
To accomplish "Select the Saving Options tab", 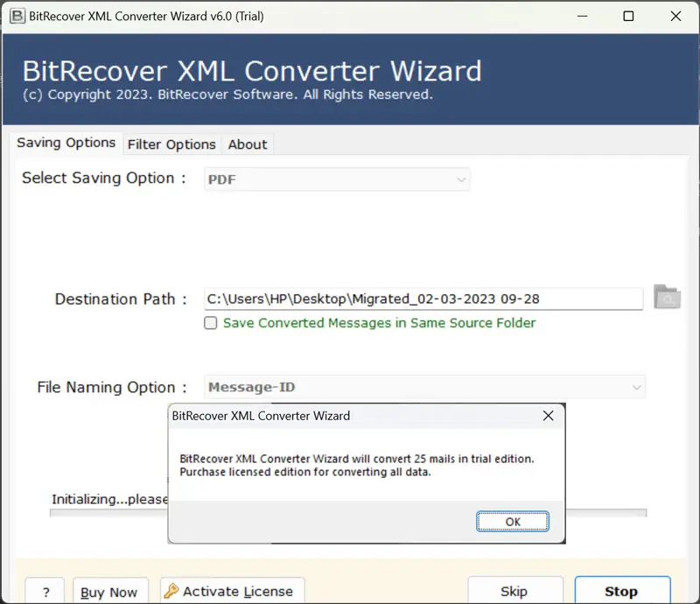I will [66, 143].
